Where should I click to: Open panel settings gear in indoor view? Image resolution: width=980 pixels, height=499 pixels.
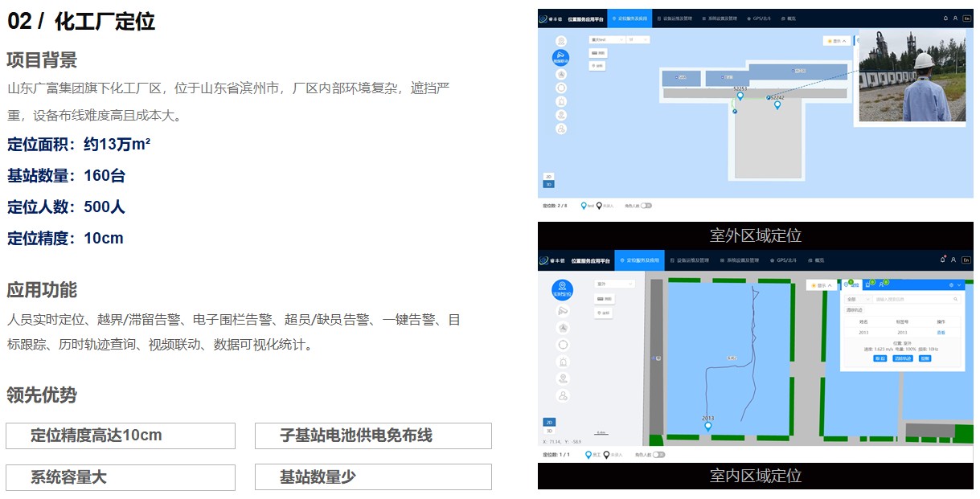[951, 284]
